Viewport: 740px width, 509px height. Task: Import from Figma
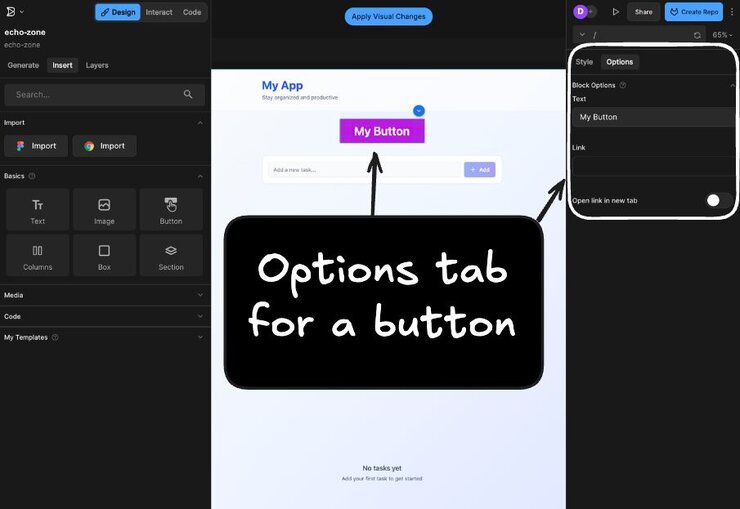(x=36, y=146)
